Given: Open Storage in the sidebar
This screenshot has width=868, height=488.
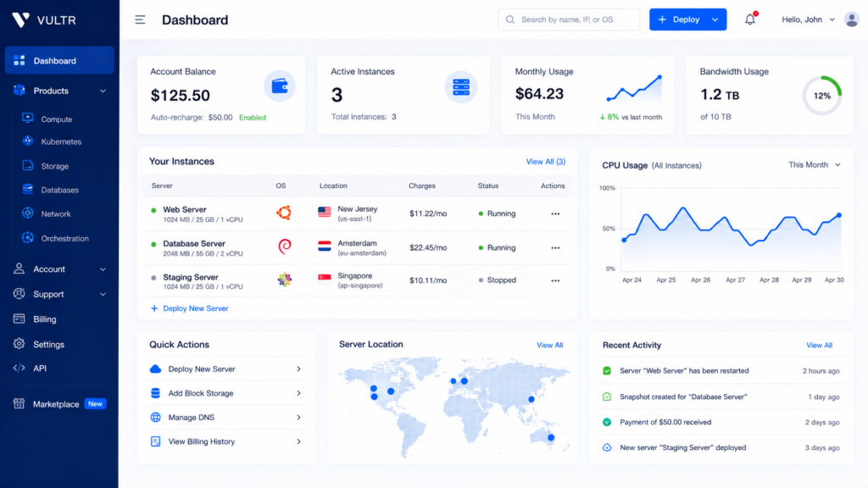Looking at the screenshot, I should [55, 166].
